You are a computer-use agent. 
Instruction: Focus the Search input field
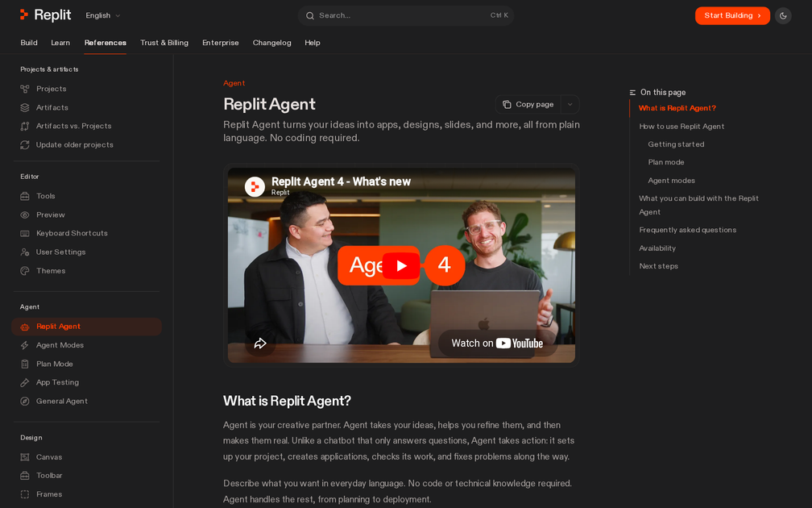[x=405, y=15]
